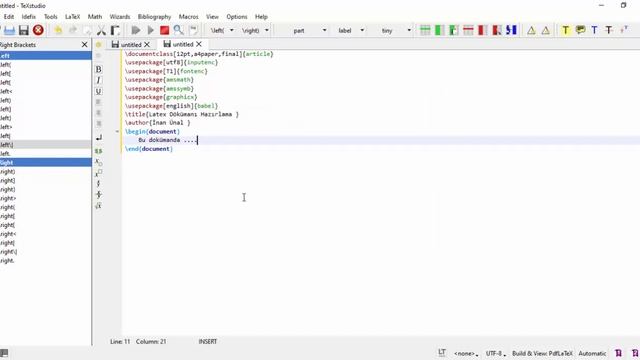Select the \left. entry in brackets list
This screenshot has height=360, width=640.
46,153
